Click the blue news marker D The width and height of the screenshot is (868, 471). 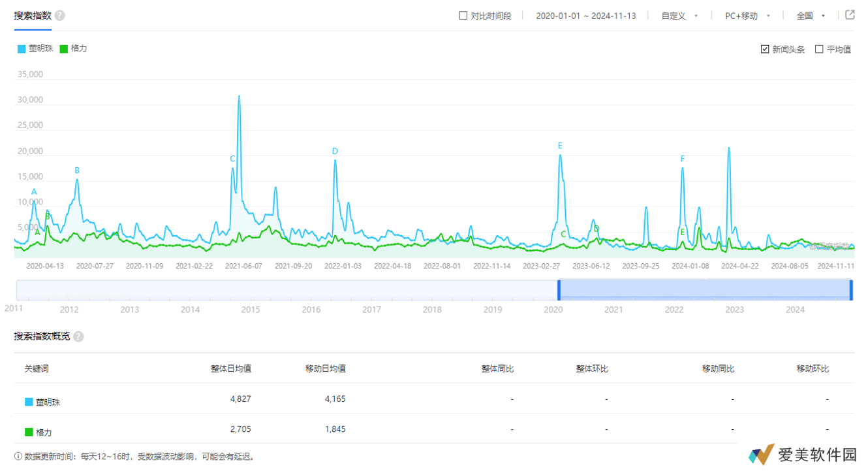pos(335,152)
